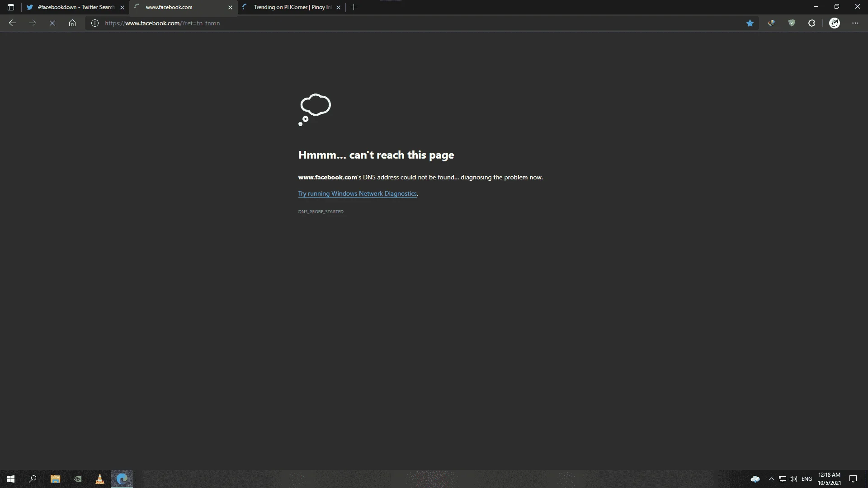Image resolution: width=868 pixels, height=488 pixels.
Task: Open File Explorer from the taskbar
Action: tap(55, 479)
